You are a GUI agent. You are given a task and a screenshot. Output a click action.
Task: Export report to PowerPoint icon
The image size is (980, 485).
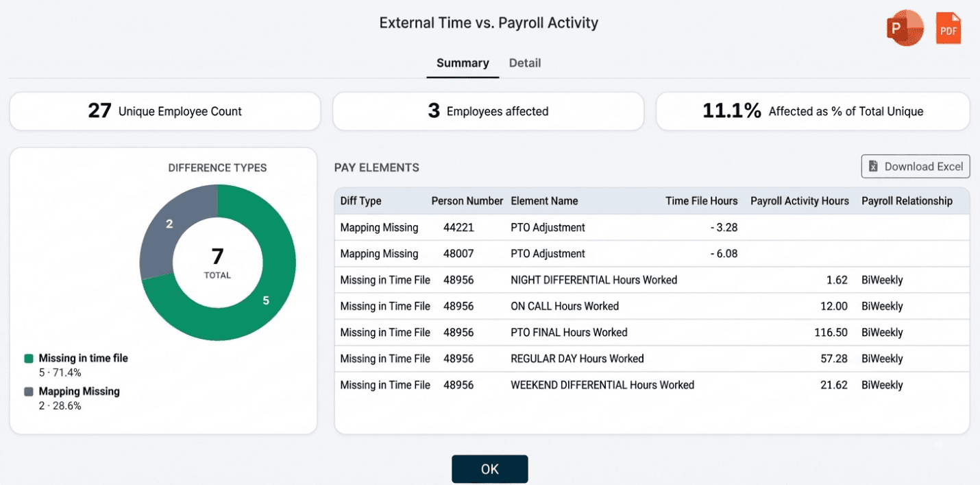(x=905, y=29)
